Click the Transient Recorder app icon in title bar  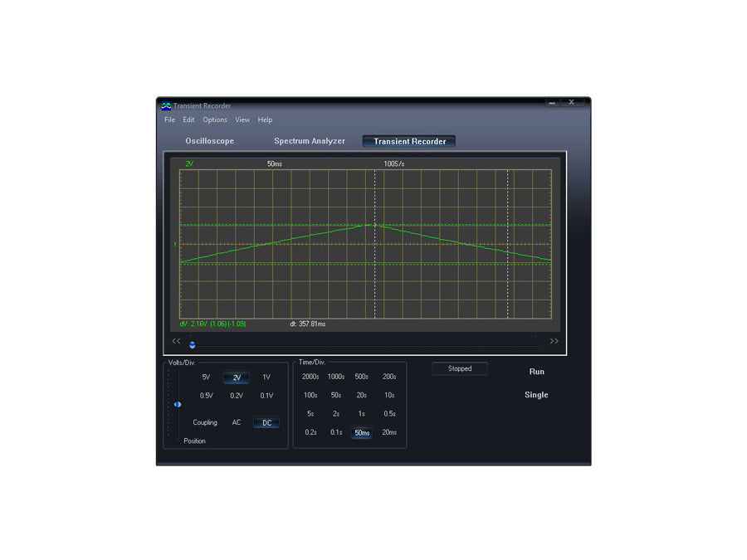pyautogui.click(x=166, y=105)
